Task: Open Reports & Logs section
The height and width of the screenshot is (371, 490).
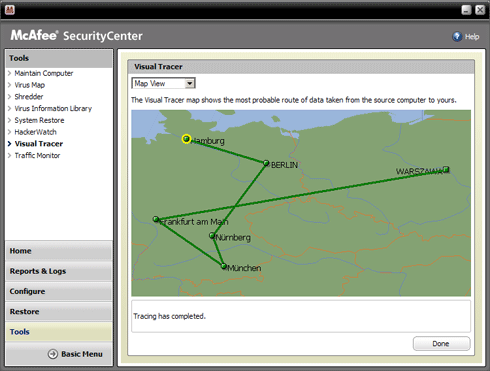Action: tap(59, 271)
